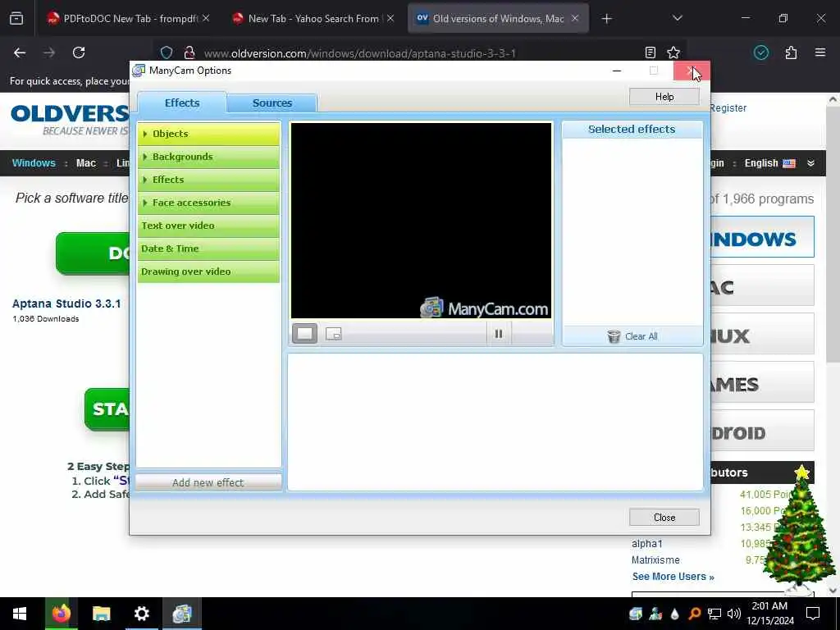The width and height of the screenshot is (840, 630).
Task: Click Add new effect button
Action: 208,482
